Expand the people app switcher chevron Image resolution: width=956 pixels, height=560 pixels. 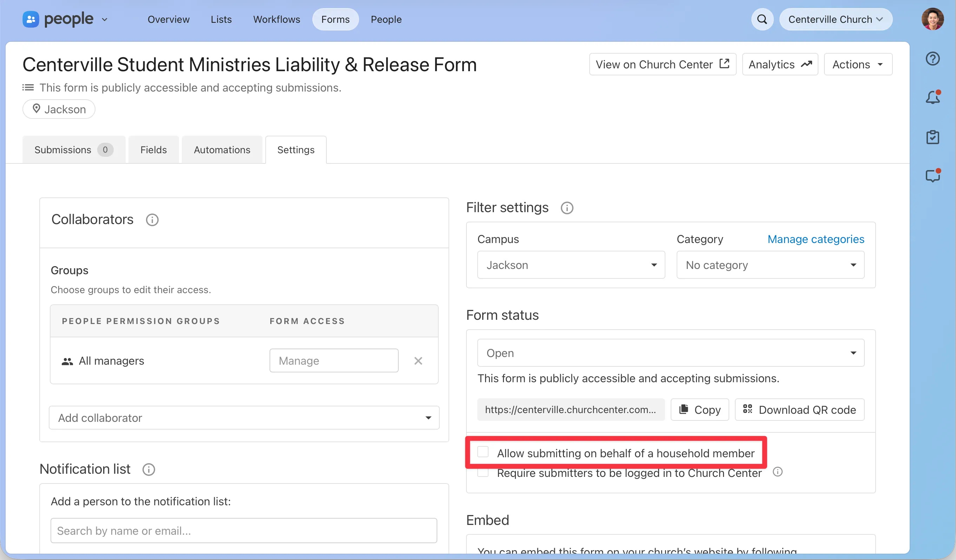click(x=105, y=20)
